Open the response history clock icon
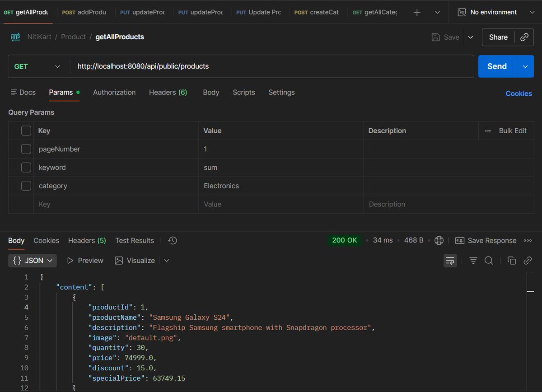The height and width of the screenshot is (392, 542). click(172, 241)
